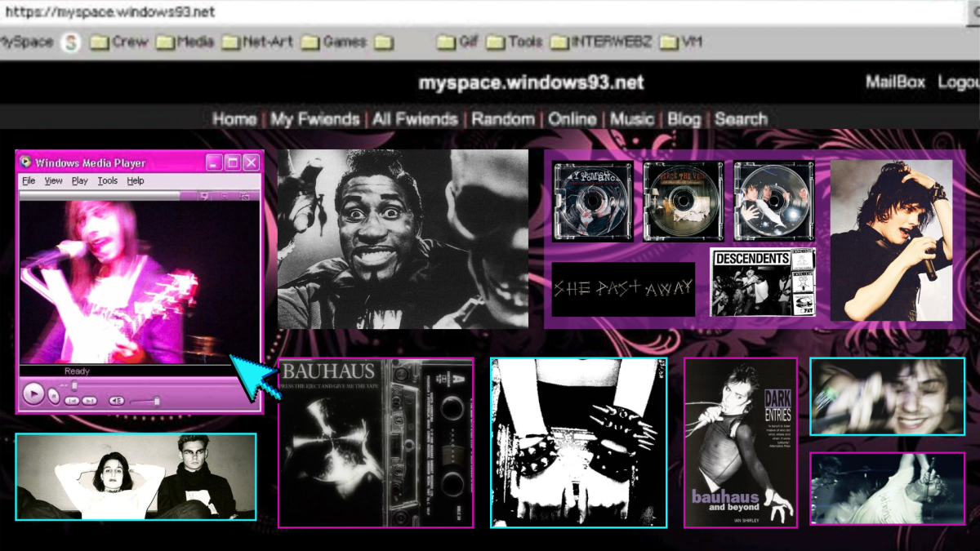
Task: Click the singer bending back photo
Action: [887, 488]
